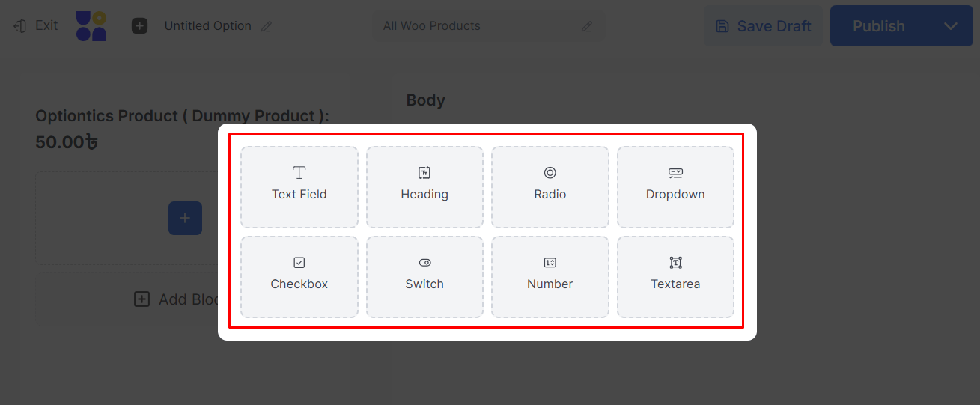Pick the Switch field icon
This screenshot has height=405, width=980.
[x=424, y=263]
